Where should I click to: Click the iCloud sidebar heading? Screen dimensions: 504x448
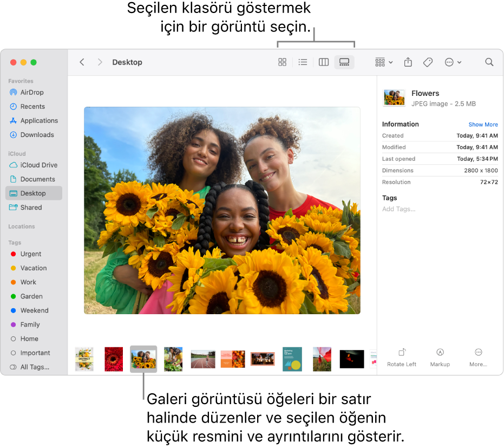17,154
